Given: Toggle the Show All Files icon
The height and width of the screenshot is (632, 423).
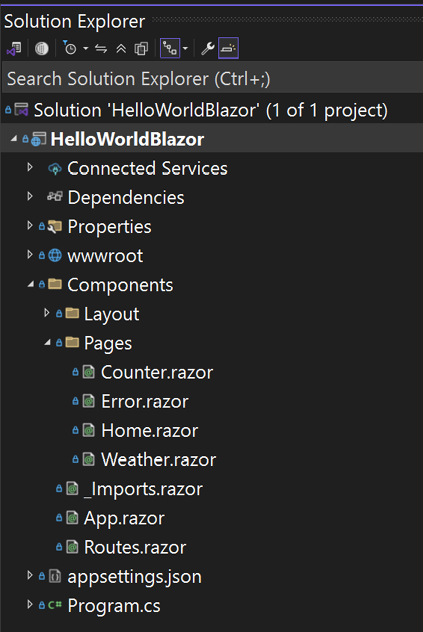Looking at the screenshot, I should 141,49.
